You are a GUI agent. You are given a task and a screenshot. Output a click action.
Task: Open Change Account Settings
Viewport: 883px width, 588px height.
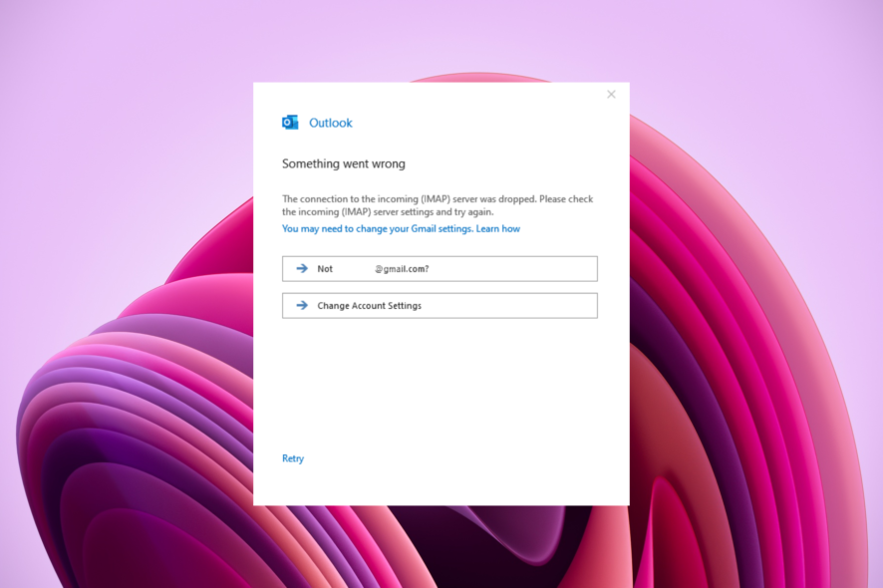[440, 305]
